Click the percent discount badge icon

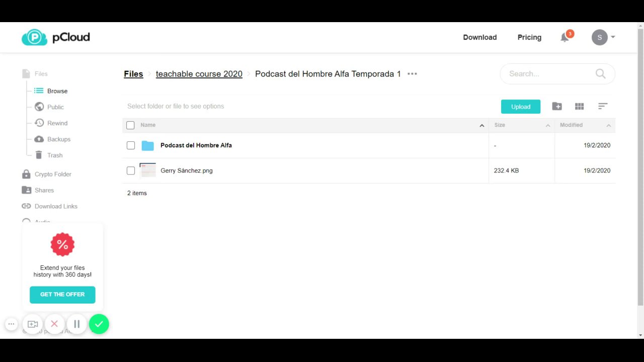click(62, 245)
